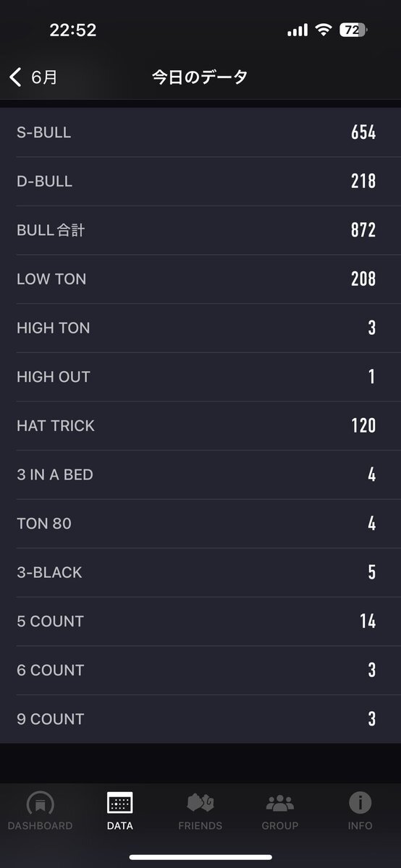Open the Dashboard tab icon
The width and height of the screenshot is (401, 868).
(x=40, y=804)
